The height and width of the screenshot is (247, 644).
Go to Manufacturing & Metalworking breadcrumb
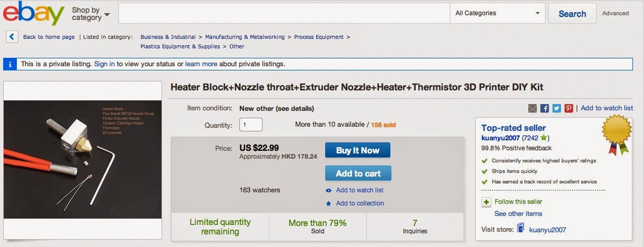coord(245,37)
